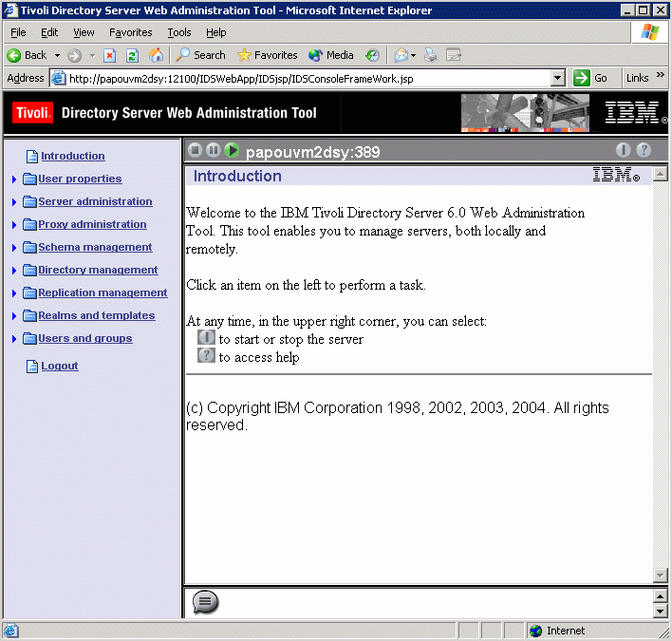This screenshot has width=672, height=641.
Task: Click the Search toolbar button
Action: coord(200,55)
